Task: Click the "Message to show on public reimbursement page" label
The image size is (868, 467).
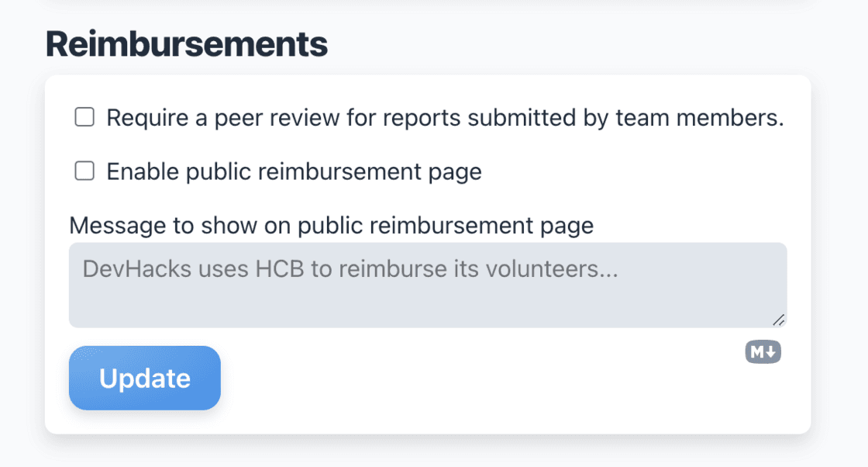Action: pos(331,225)
